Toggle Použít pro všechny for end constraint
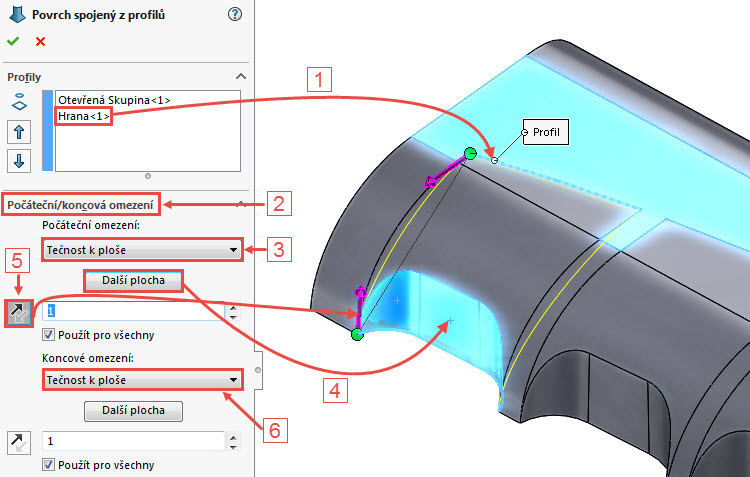750x477 pixels. (x=48, y=465)
